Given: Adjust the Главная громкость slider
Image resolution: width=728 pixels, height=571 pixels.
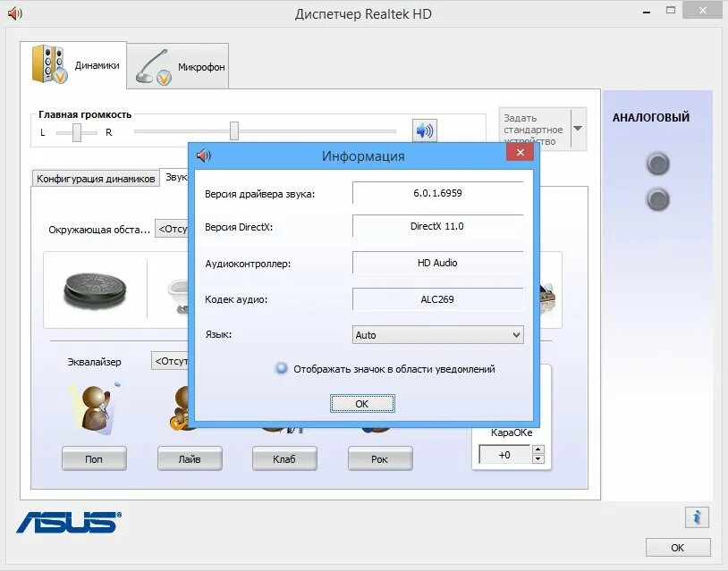Looking at the screenshot, I should [x=234, y=130].
